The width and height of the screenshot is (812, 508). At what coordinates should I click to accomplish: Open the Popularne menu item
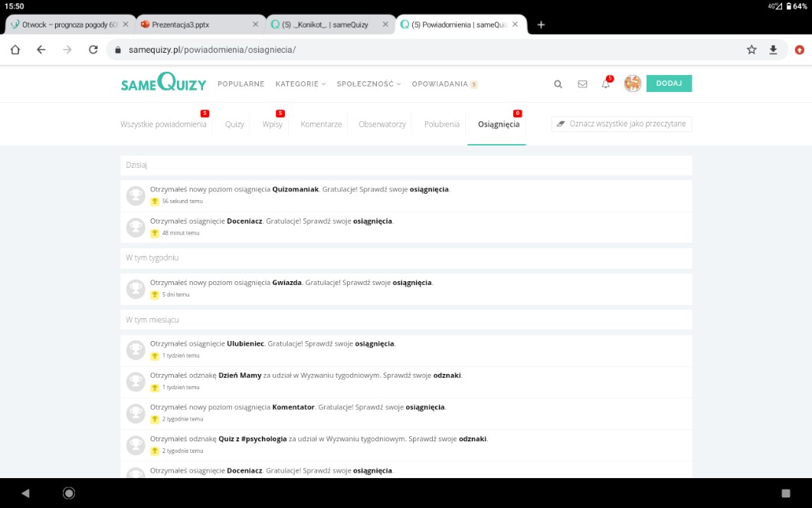pos(241,84)
